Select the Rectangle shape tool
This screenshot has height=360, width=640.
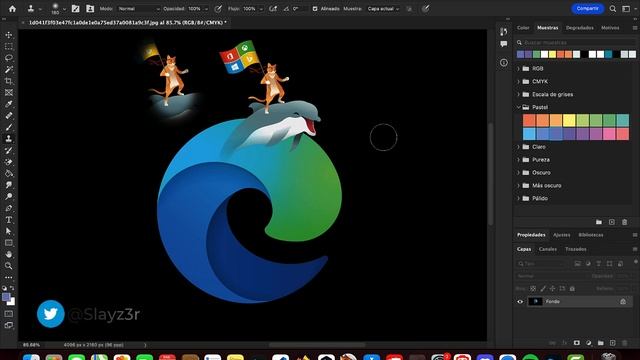pyautogui.click(x=9, y=243)
